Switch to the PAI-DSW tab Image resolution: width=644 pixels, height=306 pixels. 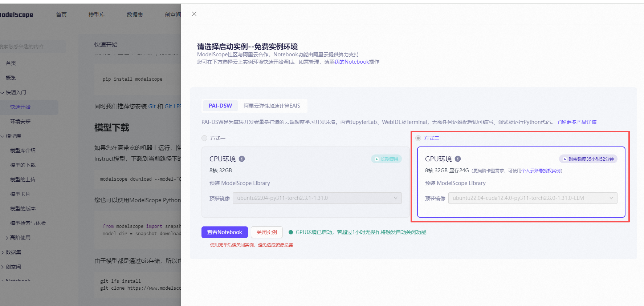[x=220, y=106]
